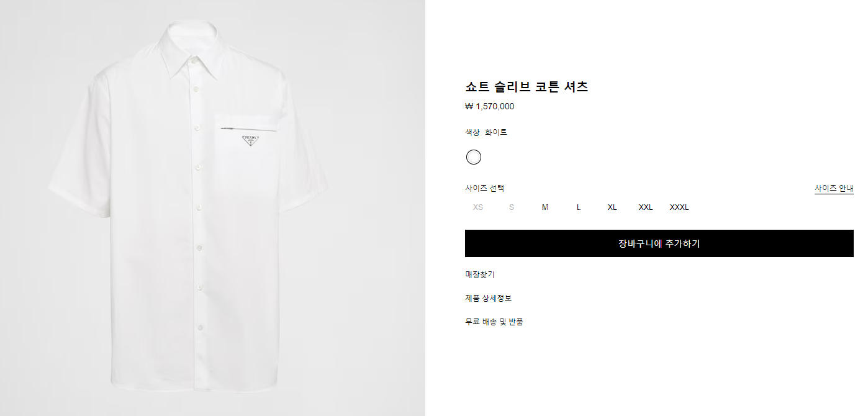Choose size XXXL
868x416 pixels.
[679, 207]
